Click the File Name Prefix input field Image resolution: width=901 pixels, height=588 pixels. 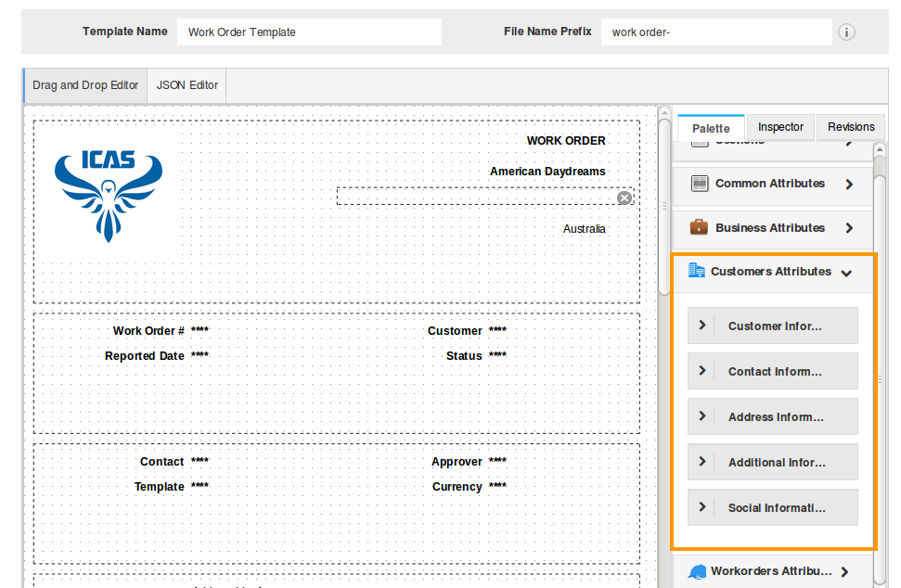[716, 32]
